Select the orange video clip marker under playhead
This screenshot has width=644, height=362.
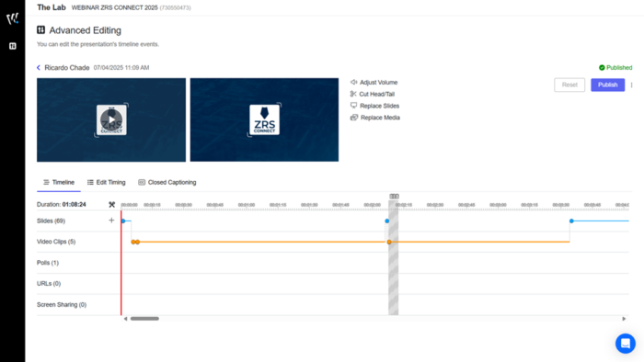(389, 242)
